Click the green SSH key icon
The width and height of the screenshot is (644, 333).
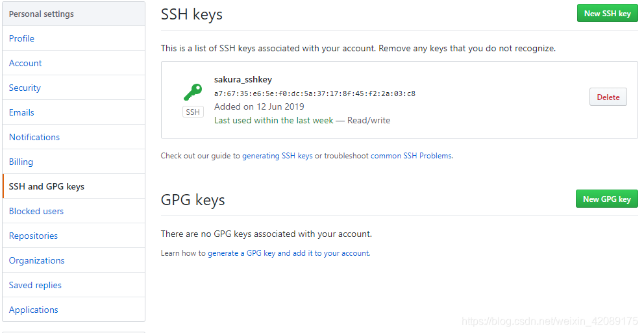(193, 92)
